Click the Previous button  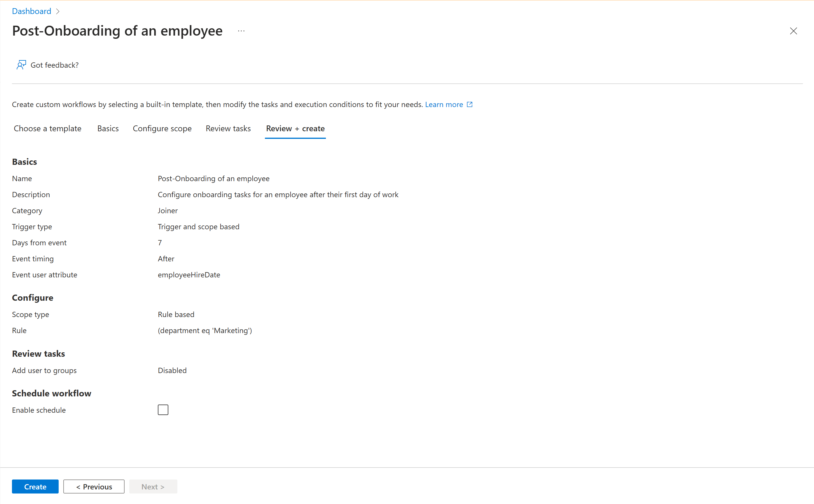pyautogui.click(x=94, y=487)
